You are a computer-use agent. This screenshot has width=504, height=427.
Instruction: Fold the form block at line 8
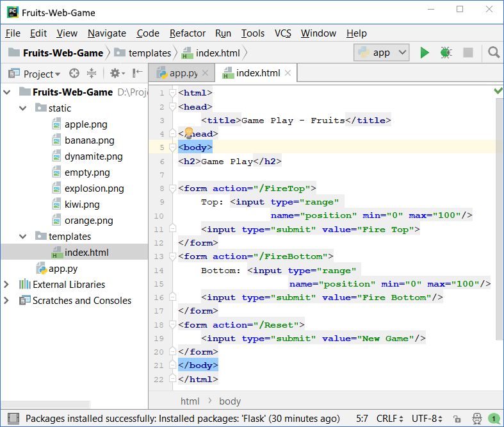(x=172, y=188)
